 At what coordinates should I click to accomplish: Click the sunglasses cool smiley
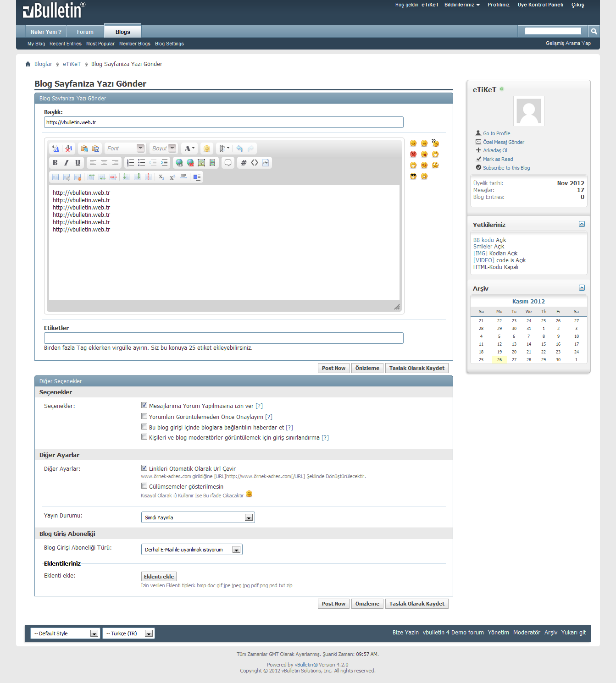point(413,176)
